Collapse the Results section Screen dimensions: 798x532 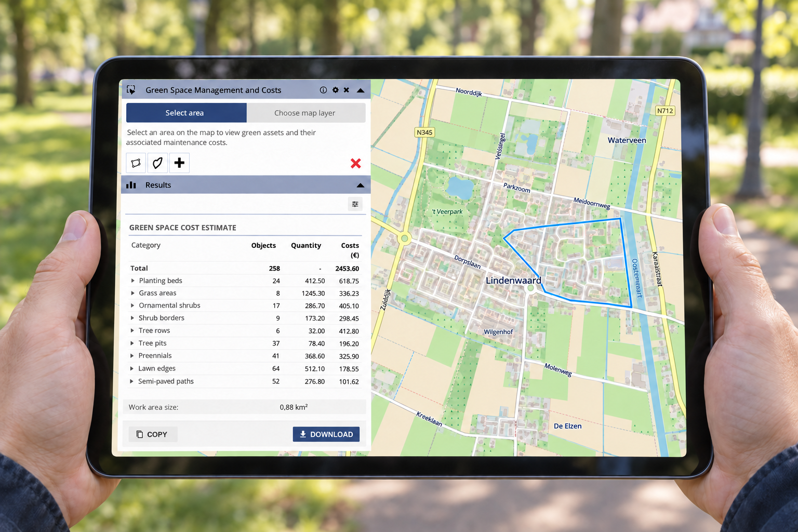pyautogui.click(x=361, y=185)
